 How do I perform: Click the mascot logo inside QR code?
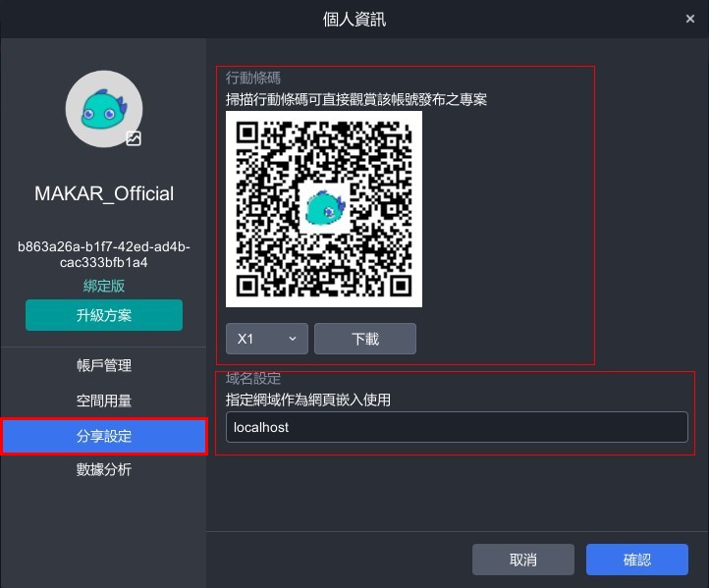pyautogui.click(x=323, y=208)
